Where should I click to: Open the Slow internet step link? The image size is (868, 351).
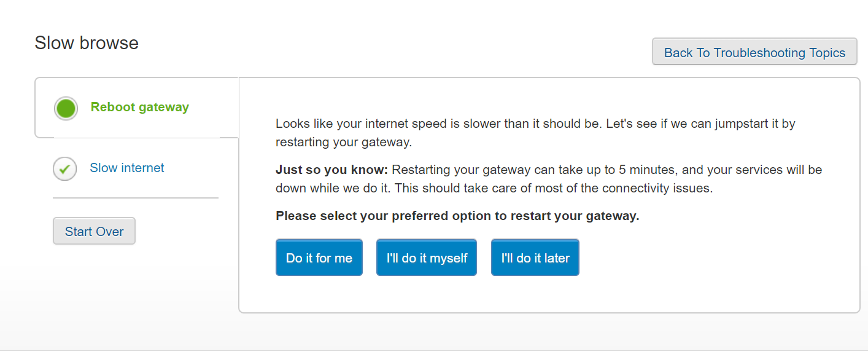(127, 168)
